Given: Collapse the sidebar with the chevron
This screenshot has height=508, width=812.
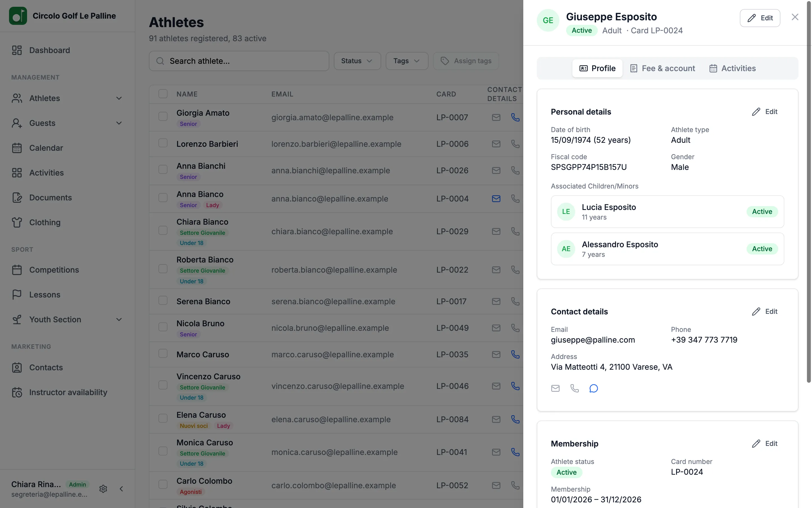Looking at the screenshot, I should (x=122, y=489).
